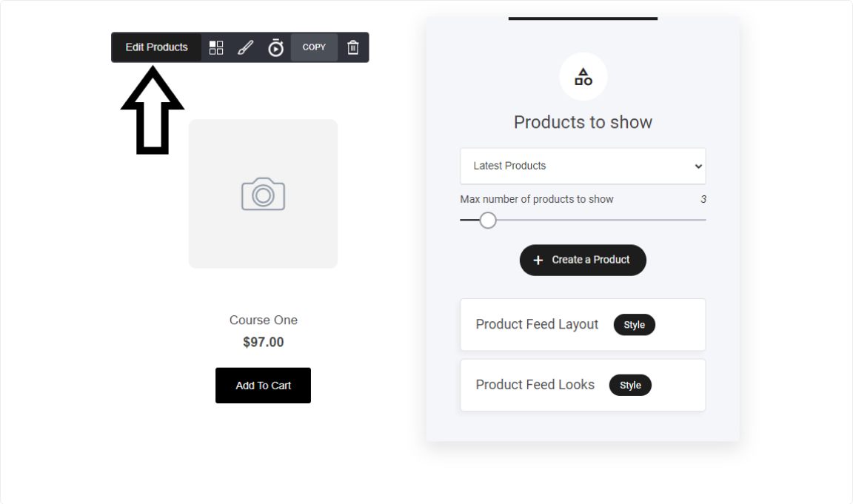The height and width of the screenshot is (504, 853).
Task: Click the product image placeholder camera
Action: [x=264, y=194]
